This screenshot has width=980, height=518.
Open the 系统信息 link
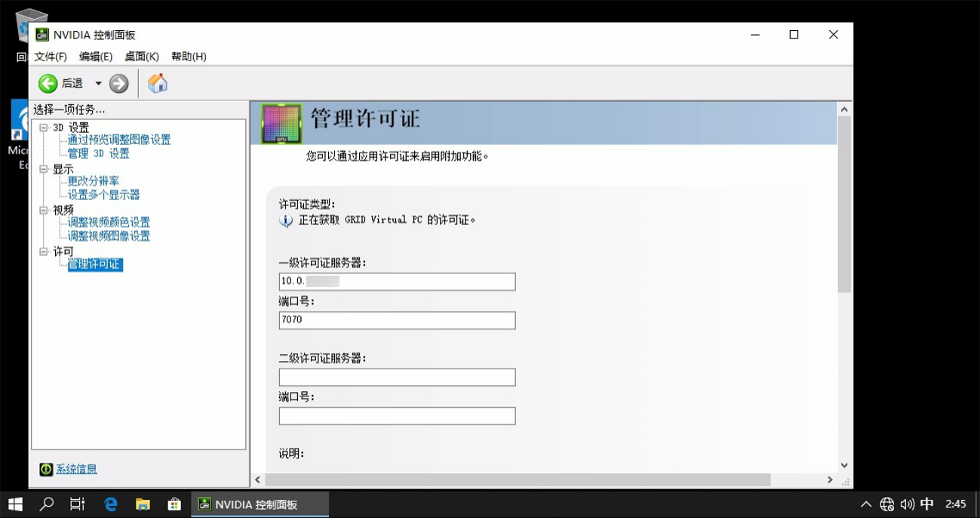pos(76,469)
